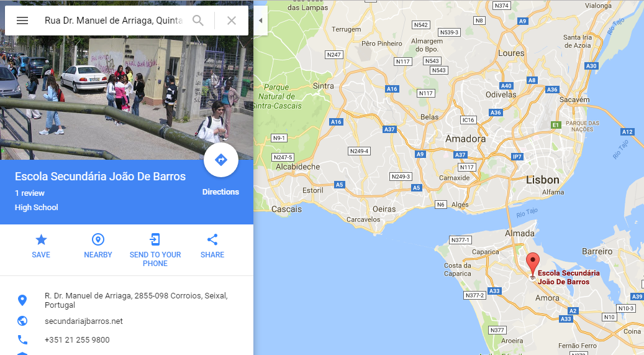This screenshot has width=644, height=355.
Task: Collapse the side panel arrow
Action: coord(260,21)
